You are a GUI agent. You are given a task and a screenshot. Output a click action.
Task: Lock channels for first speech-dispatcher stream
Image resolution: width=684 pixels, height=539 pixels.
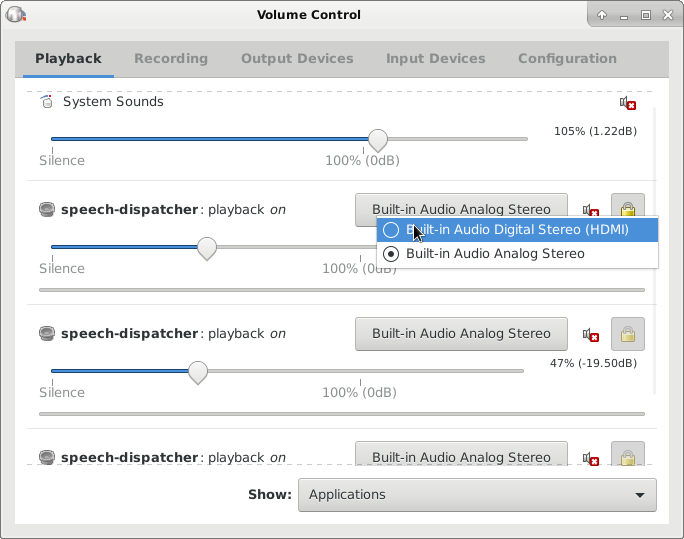[627, 207]
